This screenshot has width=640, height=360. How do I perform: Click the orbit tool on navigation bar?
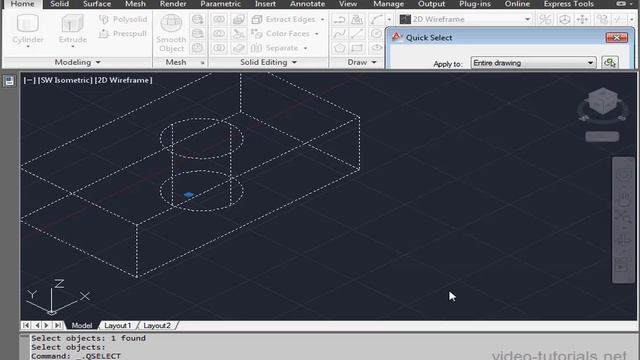coord(624,240)
